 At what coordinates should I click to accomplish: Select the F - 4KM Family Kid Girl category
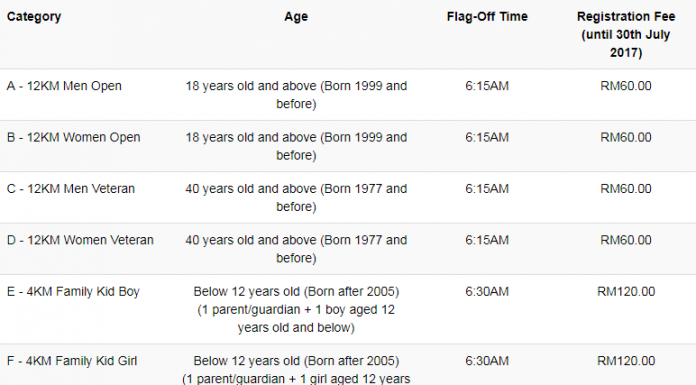point(72,361)
